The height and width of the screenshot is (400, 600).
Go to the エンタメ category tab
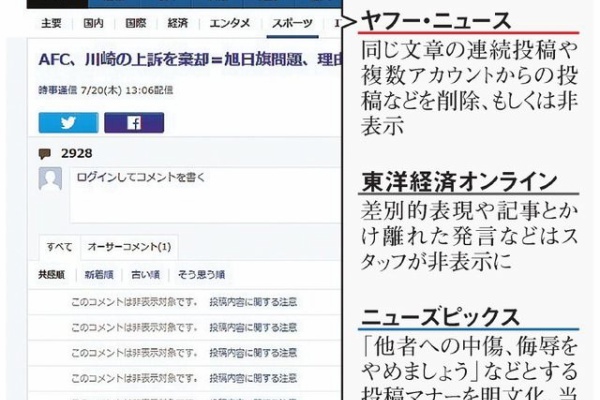[230, 23]
